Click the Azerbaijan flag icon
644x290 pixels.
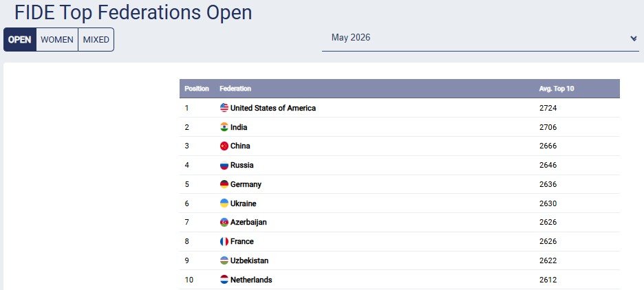click(224, 223)
